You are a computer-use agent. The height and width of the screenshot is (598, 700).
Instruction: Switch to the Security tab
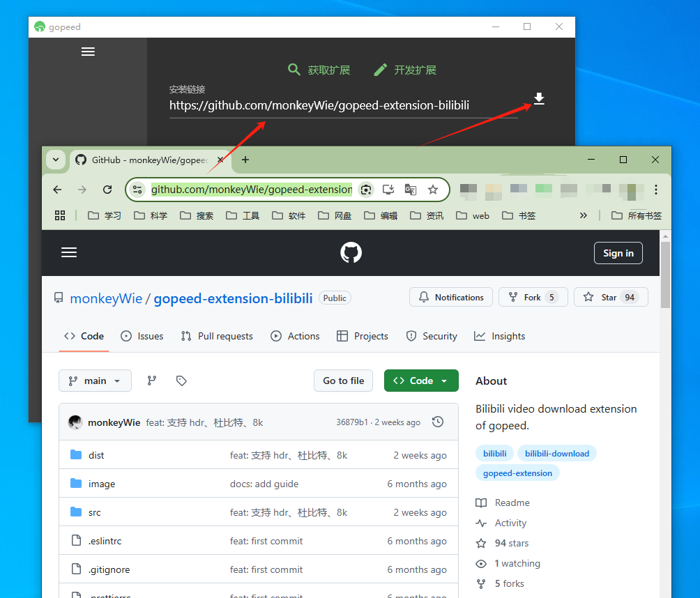(432, 336)
